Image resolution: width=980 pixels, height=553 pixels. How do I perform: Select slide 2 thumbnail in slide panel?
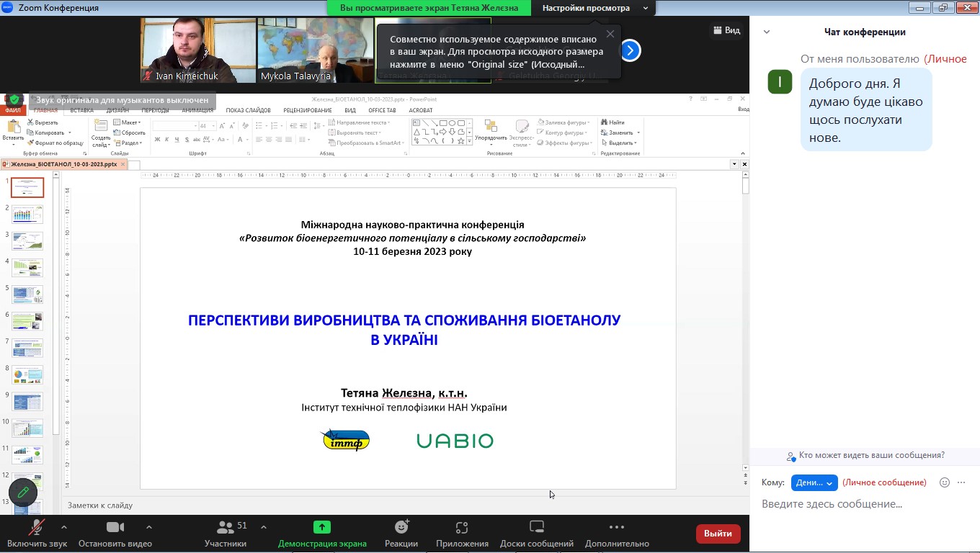point(27,214)
